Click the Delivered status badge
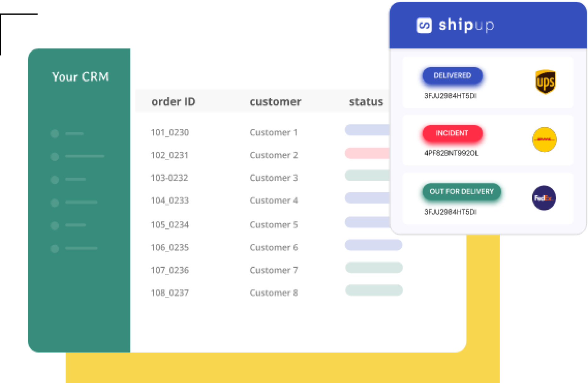 coord(452,76)
